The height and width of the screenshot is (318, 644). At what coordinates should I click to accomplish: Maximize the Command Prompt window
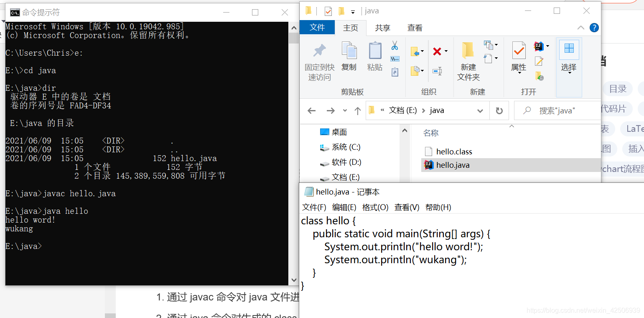click(255, 13)
